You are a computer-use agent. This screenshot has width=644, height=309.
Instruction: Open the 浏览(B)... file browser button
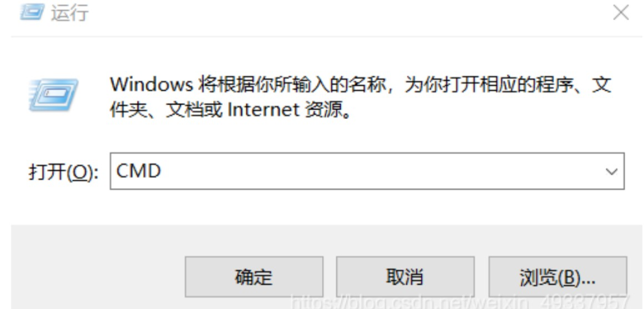pos(557,276)
